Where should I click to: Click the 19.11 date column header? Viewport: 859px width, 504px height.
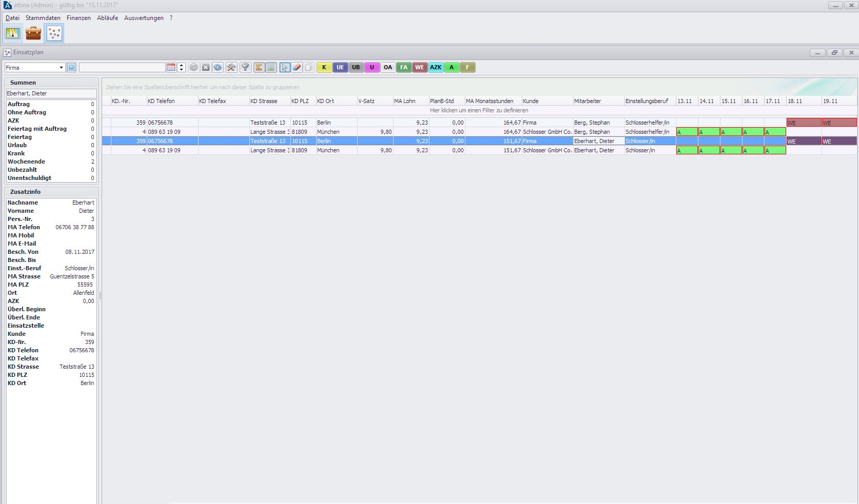point(840,101)
